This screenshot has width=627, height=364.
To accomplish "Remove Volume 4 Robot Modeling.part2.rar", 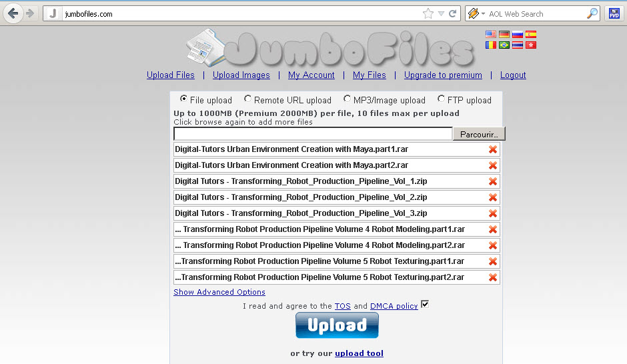I will 493,245.
